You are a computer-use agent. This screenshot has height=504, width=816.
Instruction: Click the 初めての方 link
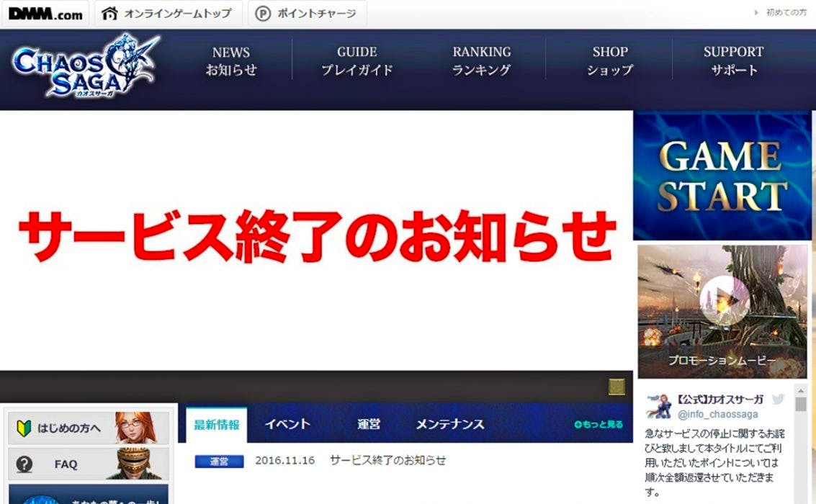pos(786,12)
